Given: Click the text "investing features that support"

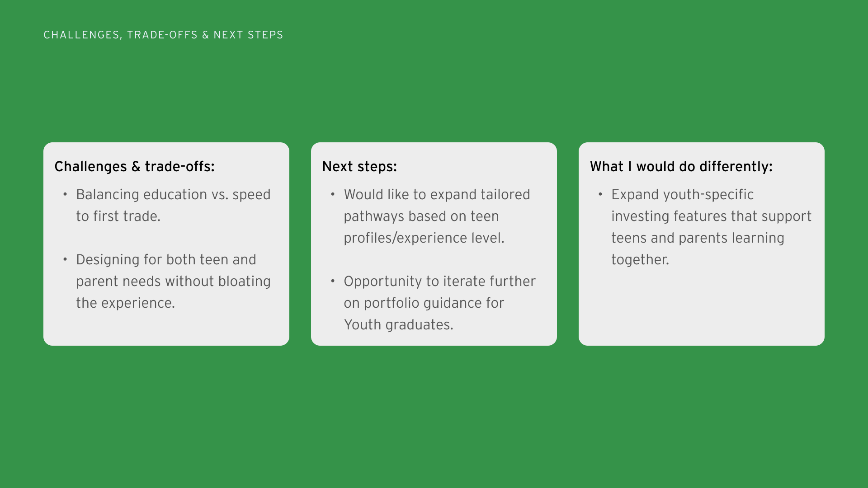Looking at the screenshot, I should (711, 216).
